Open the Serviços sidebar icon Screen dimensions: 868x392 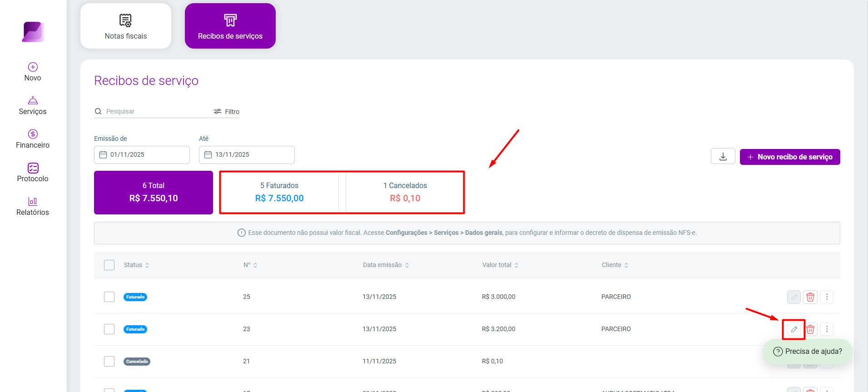33,100
